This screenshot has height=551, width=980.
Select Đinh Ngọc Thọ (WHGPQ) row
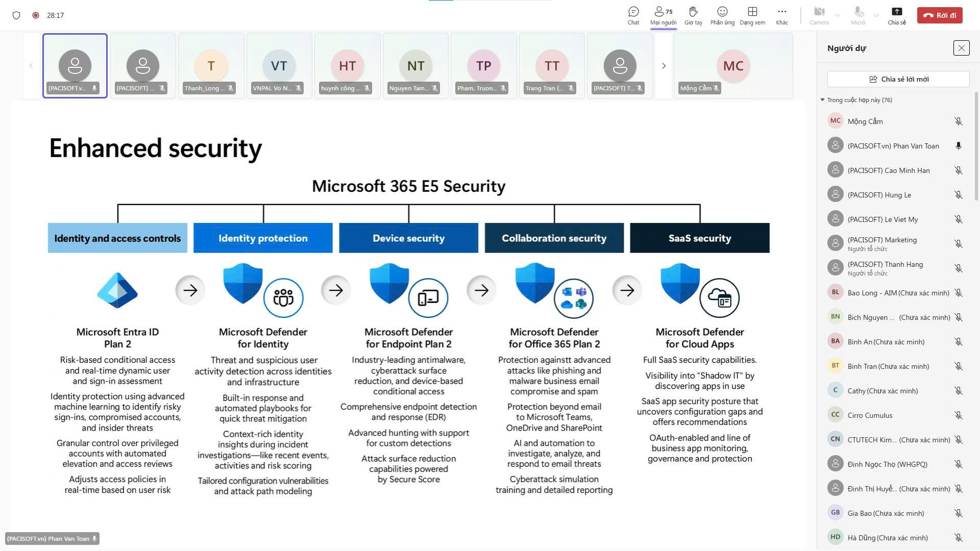pyautogui.click(x=896, y=464)
